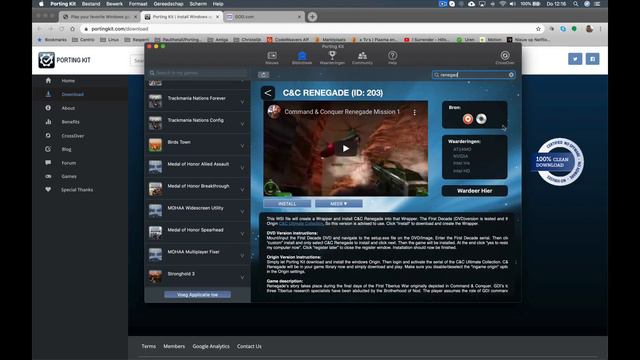Click the view toggle icon above game title

click(263, 75)
